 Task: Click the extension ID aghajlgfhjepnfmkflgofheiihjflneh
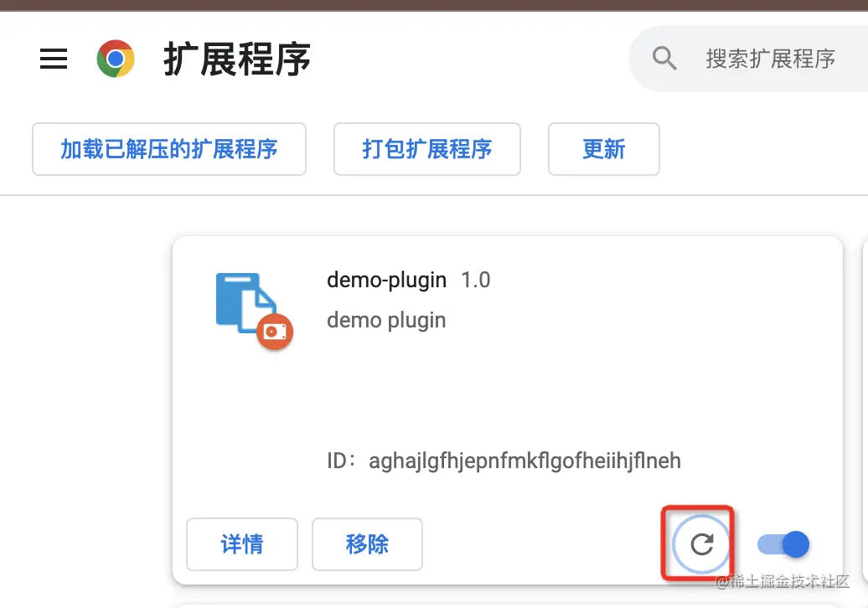pos(524,461)
